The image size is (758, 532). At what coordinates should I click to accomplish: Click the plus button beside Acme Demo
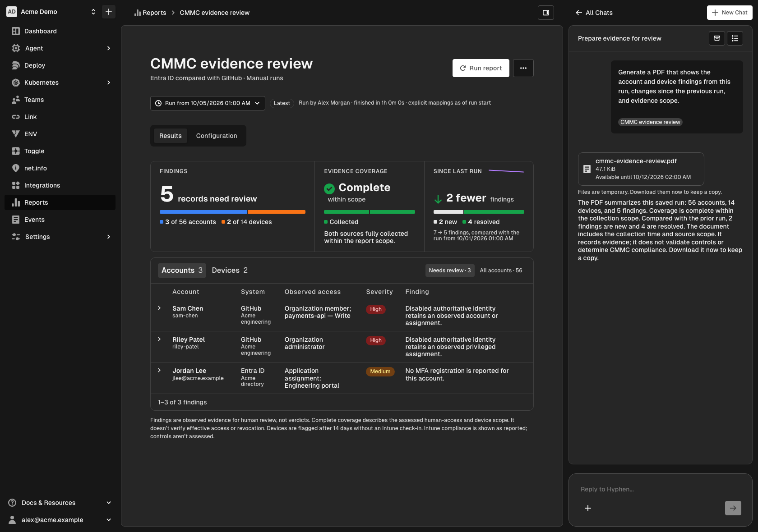109,12
